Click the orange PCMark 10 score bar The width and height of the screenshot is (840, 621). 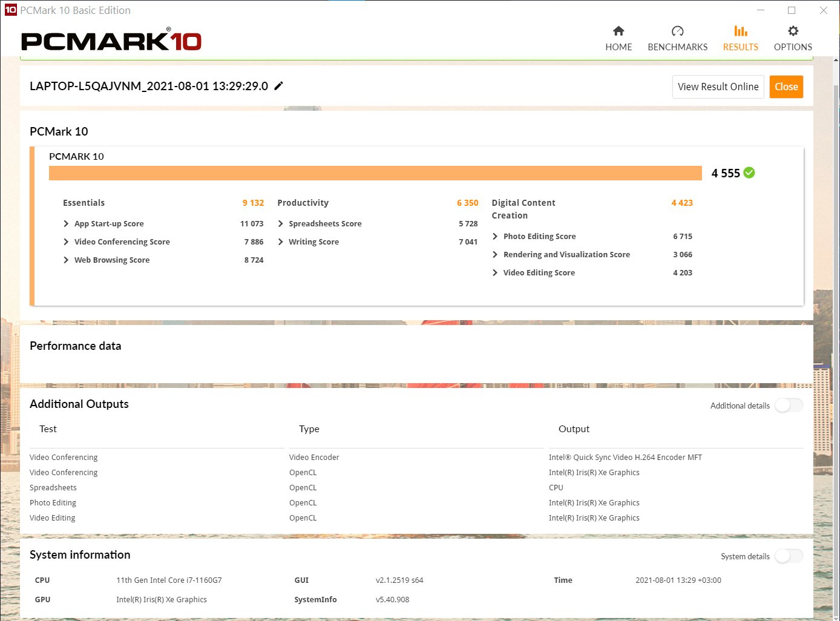pos(375,173)
